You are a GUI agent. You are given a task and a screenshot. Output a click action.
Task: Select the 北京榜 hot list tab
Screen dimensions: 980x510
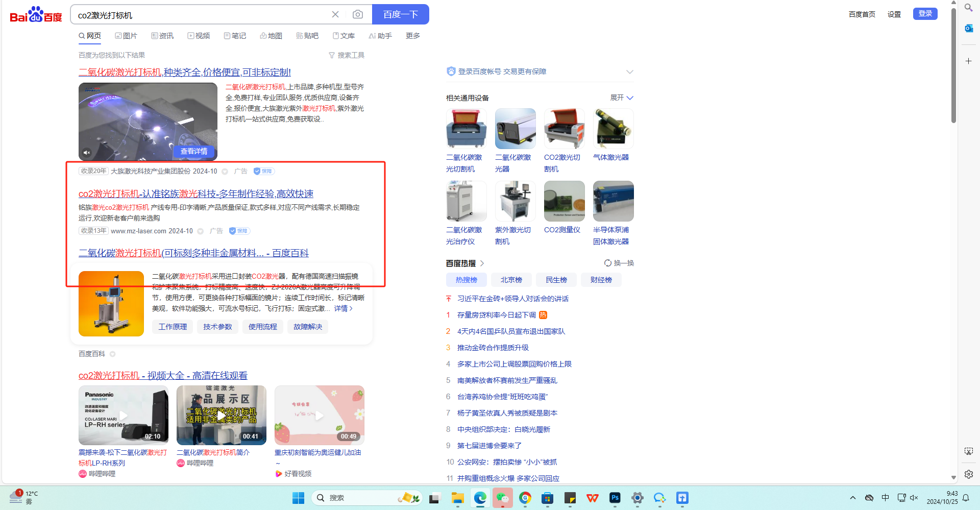[511, 280]
